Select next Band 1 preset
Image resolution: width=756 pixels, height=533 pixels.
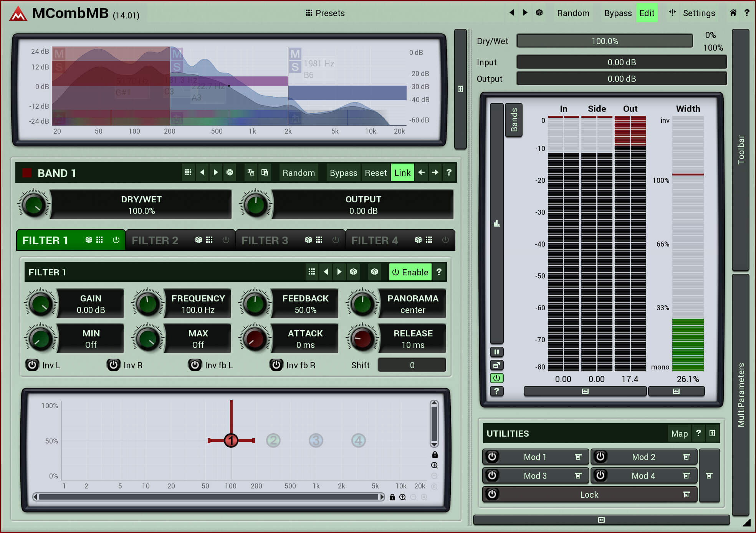point(216,172)
